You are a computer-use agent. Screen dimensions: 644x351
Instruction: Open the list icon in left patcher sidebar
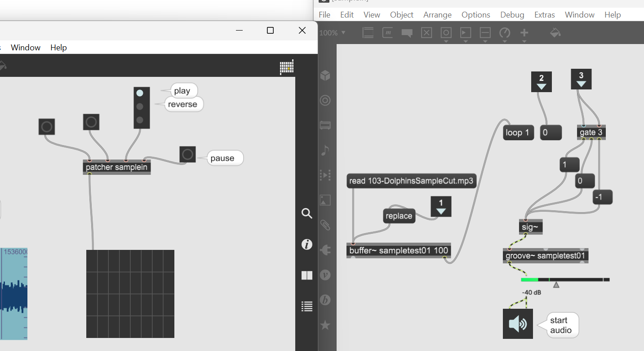[x=307, y=307]
